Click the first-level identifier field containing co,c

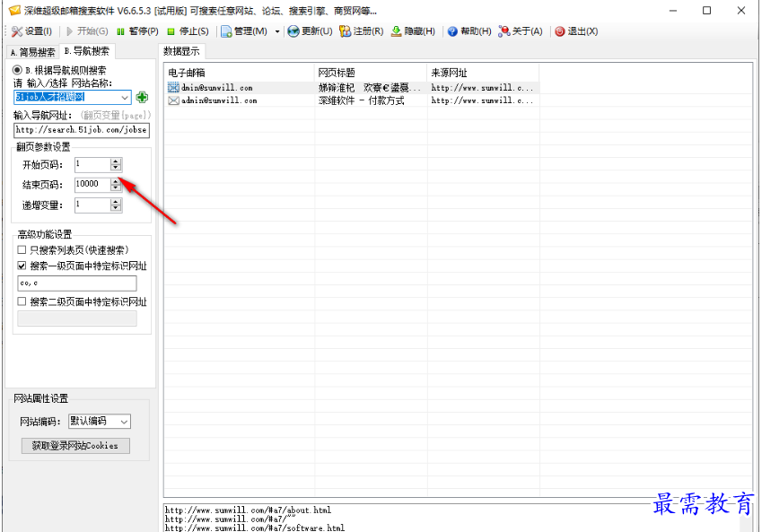[x=77, y=283]
